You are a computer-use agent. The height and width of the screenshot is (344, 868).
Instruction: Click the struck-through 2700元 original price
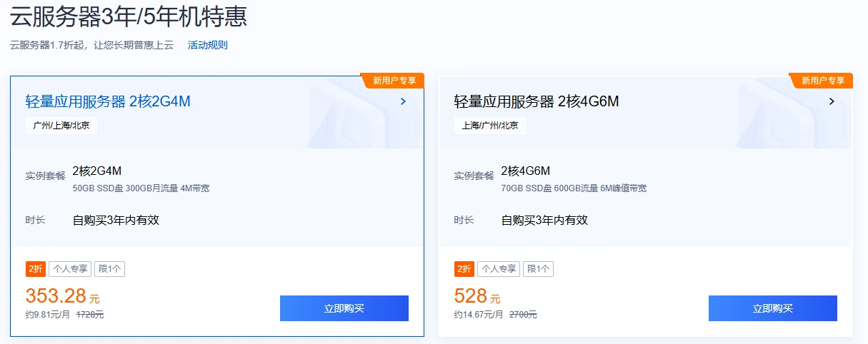click(523, 315)
